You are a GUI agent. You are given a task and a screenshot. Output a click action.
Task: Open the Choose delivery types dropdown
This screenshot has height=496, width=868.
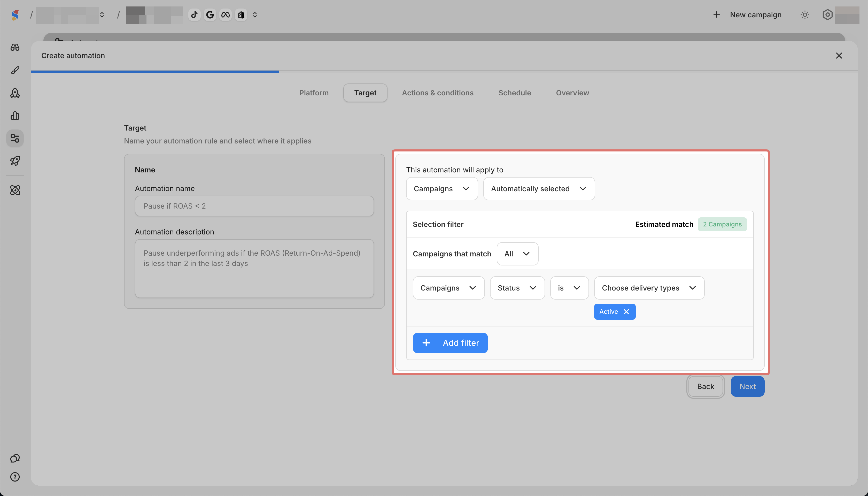click(649, 288)
